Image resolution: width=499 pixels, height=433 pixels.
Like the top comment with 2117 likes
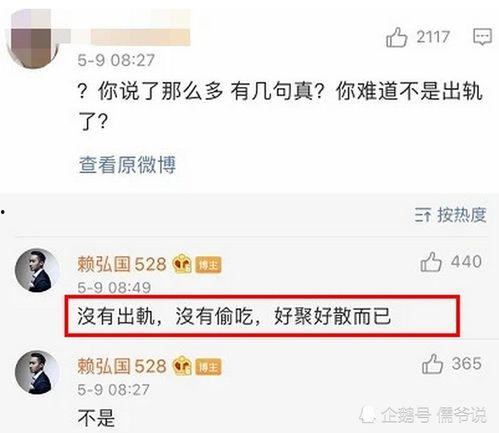tap(396, 37)
